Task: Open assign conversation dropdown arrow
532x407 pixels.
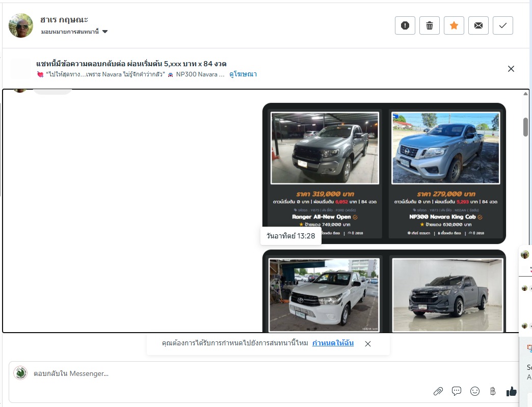Action: (x=105, y=32)
